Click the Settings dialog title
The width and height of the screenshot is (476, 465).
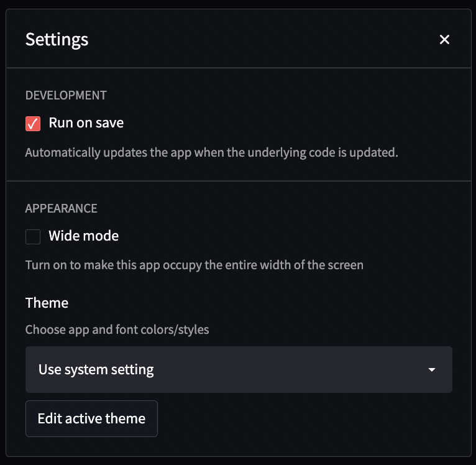(57, 40)
